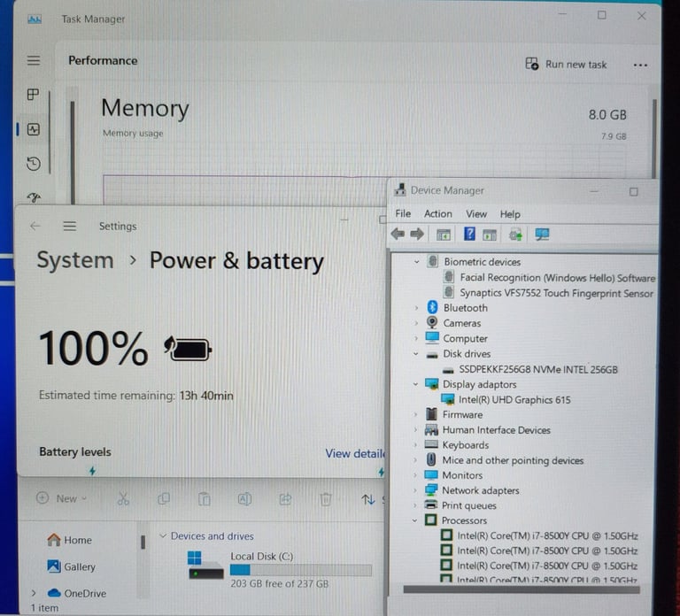The height and width of the screenshot is (616, 680).
Task: Click Scan for hardware changes toolbar icon
Action: [542, 235]
